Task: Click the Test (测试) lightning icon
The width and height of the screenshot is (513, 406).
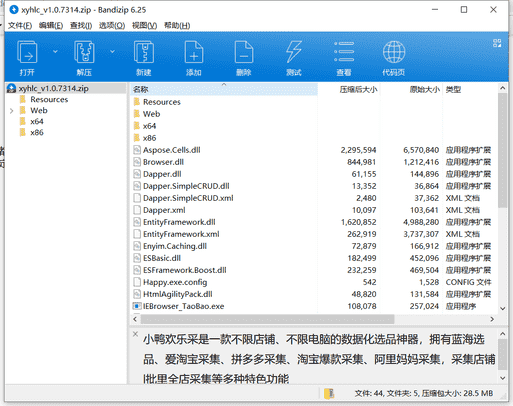Action: pyautogui.click(x=294, y=52)
